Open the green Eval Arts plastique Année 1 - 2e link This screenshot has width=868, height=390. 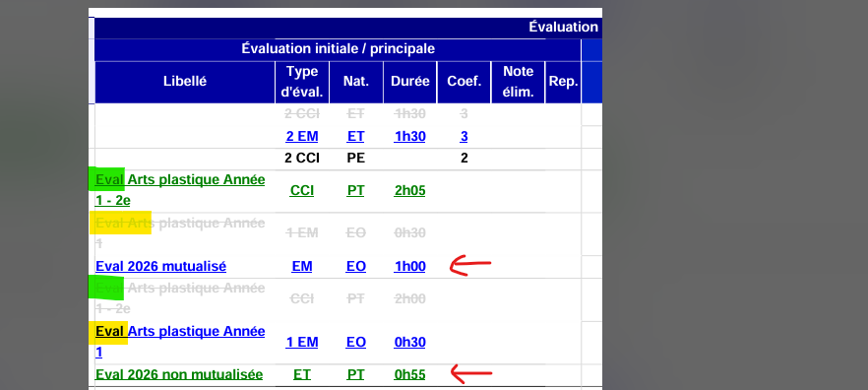point(180,190)
